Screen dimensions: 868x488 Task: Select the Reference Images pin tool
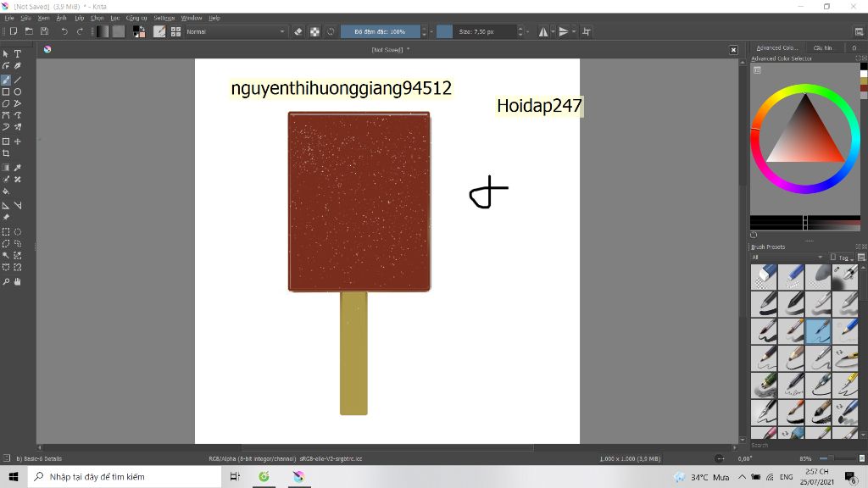[6, 218]
